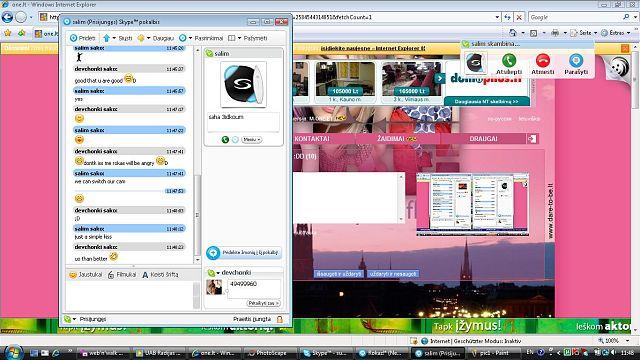Expand the Siųsti dropdown arrow in the toolbar
Screen dimensions: 640x360
(114, 38)
